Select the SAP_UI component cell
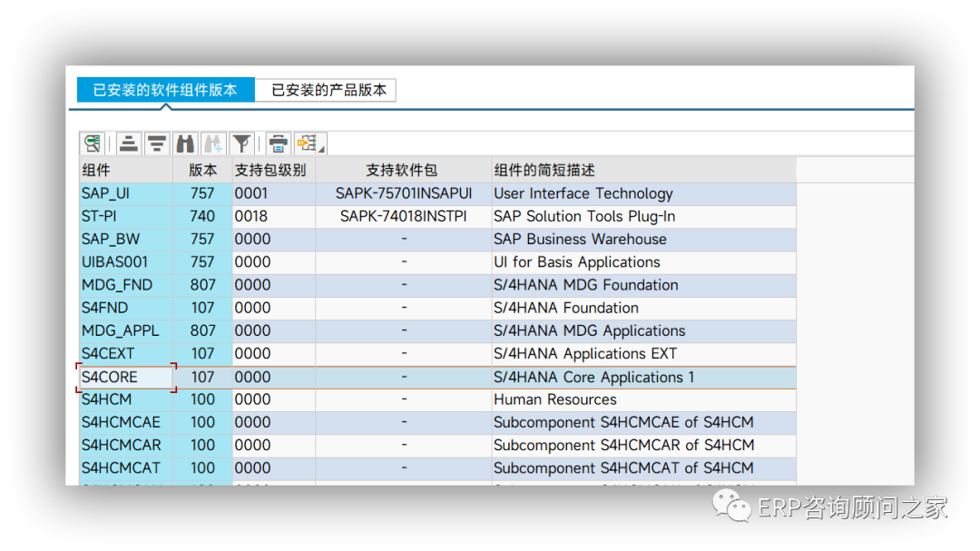Viewport: 980px width, 551px height. coord(126,193)
